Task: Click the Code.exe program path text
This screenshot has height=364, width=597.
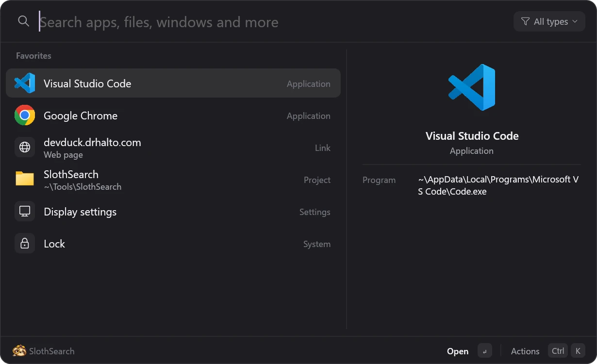Action: 498,185
